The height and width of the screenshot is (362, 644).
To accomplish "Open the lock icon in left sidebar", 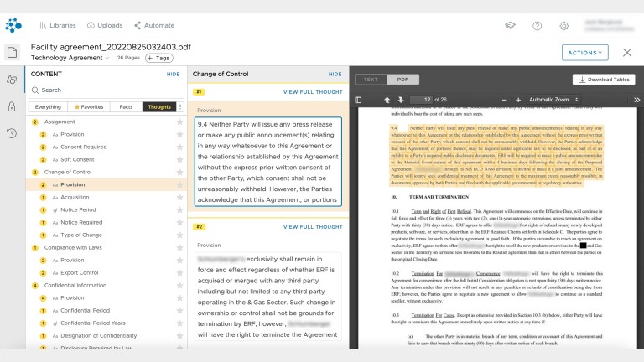I will pyautogui.click(x=12, y=106).
